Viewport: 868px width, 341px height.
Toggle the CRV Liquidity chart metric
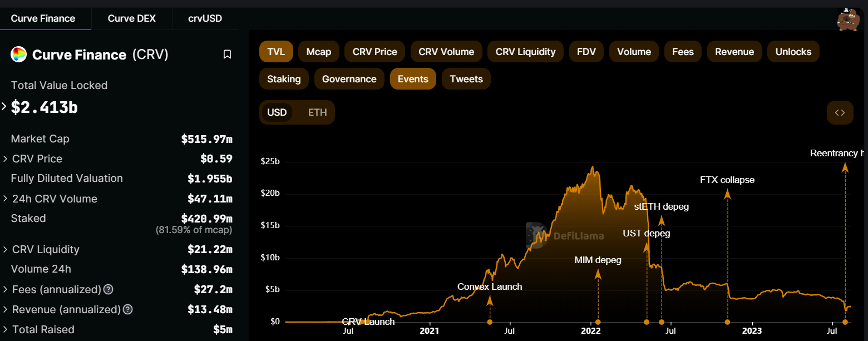click(526, 52)
